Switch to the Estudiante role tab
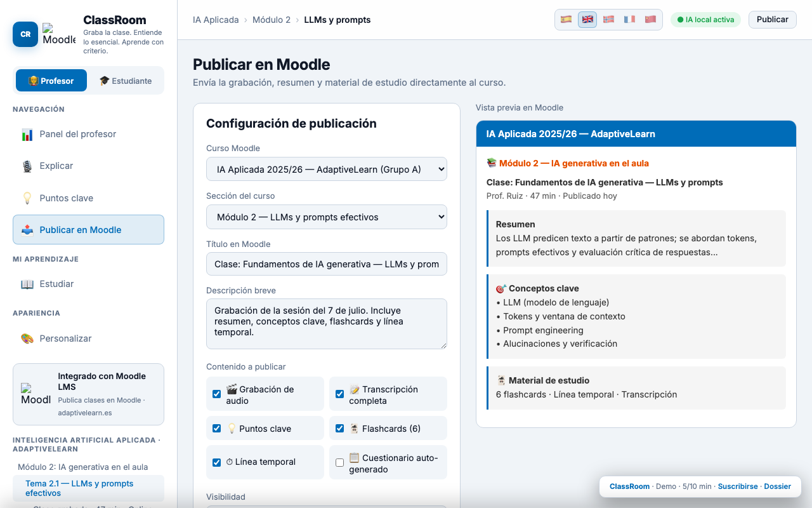This screenshot has height=508, width=812. (x=126, y=81)
